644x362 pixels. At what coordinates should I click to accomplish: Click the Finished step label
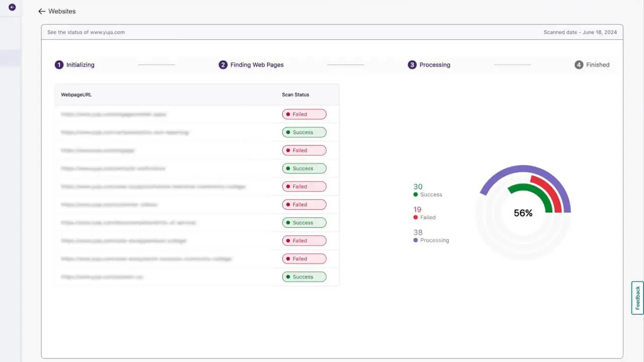tap(598, 65)
